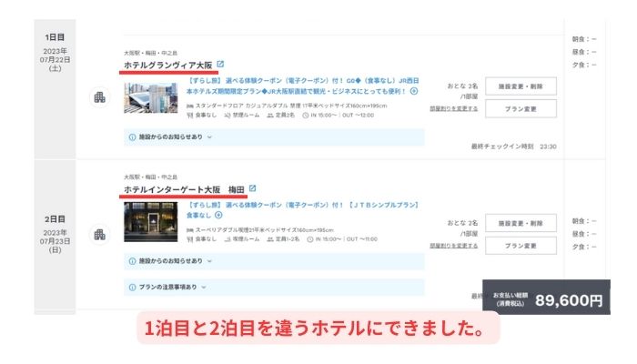Open the Granvia JR西日本ホテルズ期間限定プラン link
The width and height of the screenshot is (637, 364).
pos(302,86)
